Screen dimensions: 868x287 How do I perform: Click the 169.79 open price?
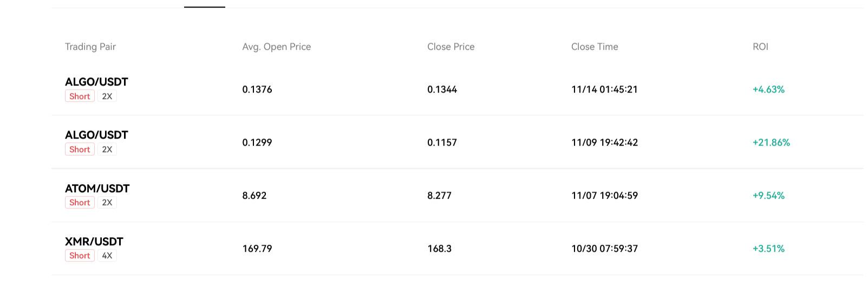pos(257,249)
